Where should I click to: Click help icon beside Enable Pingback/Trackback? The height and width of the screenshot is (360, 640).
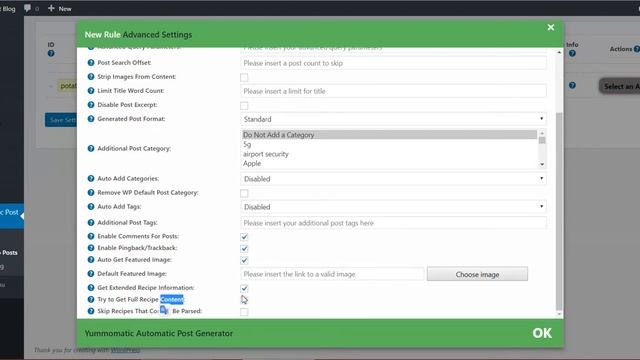pyautogui.click(x=91, y=248)
